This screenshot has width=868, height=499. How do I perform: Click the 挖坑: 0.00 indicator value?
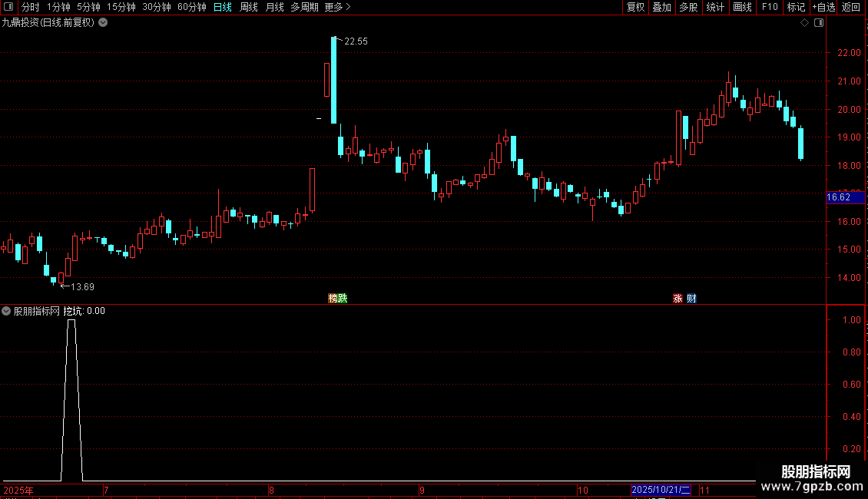point(84,311)
